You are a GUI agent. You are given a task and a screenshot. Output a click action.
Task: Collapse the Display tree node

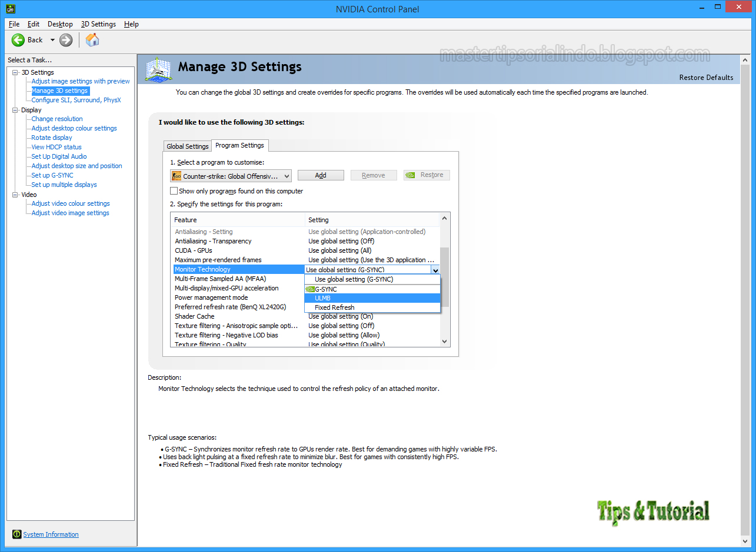pyautogui.click(x=15, y=110)
